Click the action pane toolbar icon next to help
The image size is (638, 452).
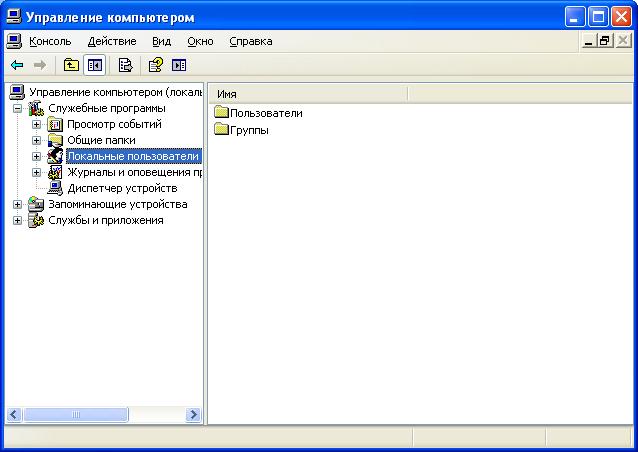point(179,65)
